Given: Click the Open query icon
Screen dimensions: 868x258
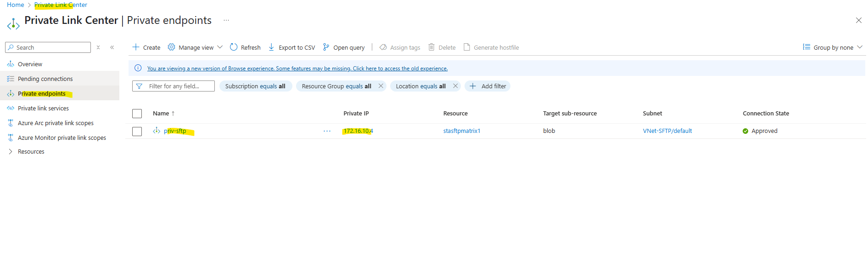Looking at the screenshot, I should point(326,47).
